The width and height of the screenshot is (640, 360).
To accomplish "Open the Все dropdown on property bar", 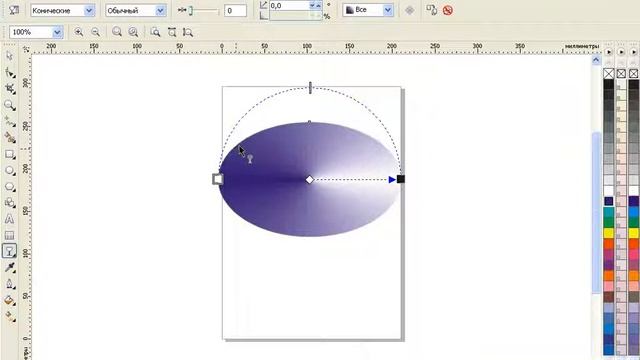I will [388, 10].
